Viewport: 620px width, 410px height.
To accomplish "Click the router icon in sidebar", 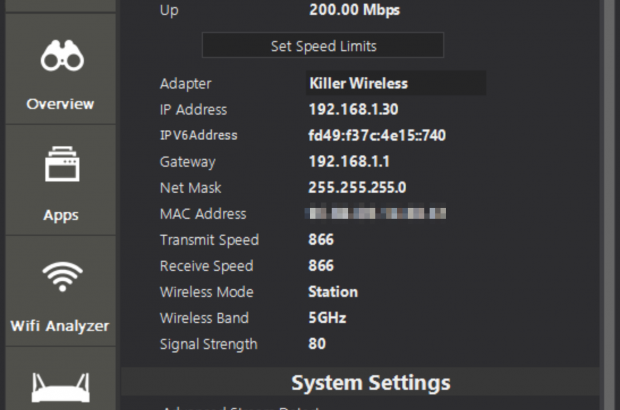I will (61, 385).
